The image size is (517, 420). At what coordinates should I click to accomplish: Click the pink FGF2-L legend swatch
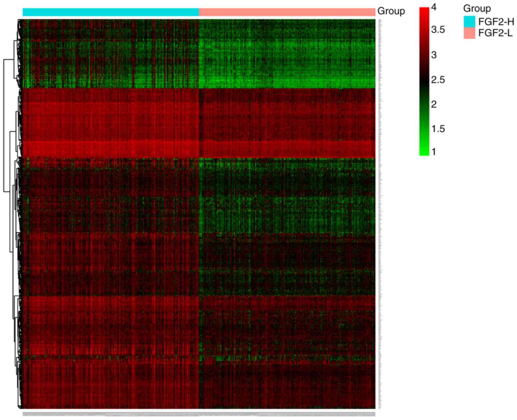coord(469,33)
